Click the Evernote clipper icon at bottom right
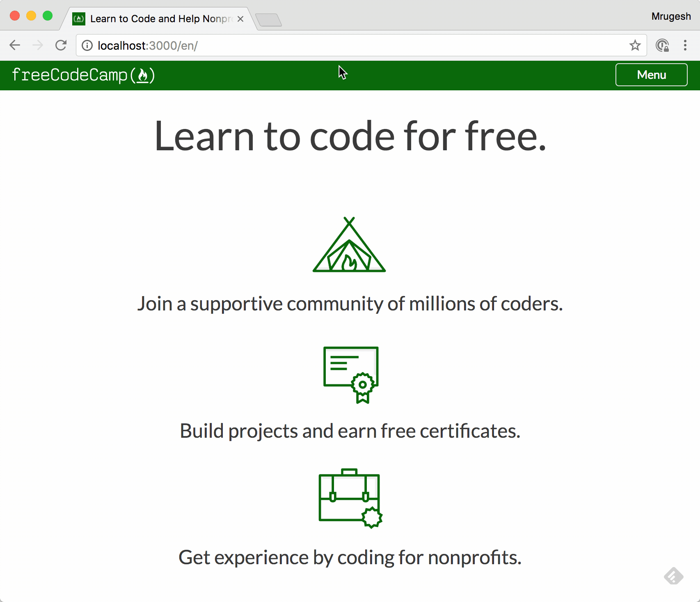This screenshot has width=700, height=602. tap(674, 576)
